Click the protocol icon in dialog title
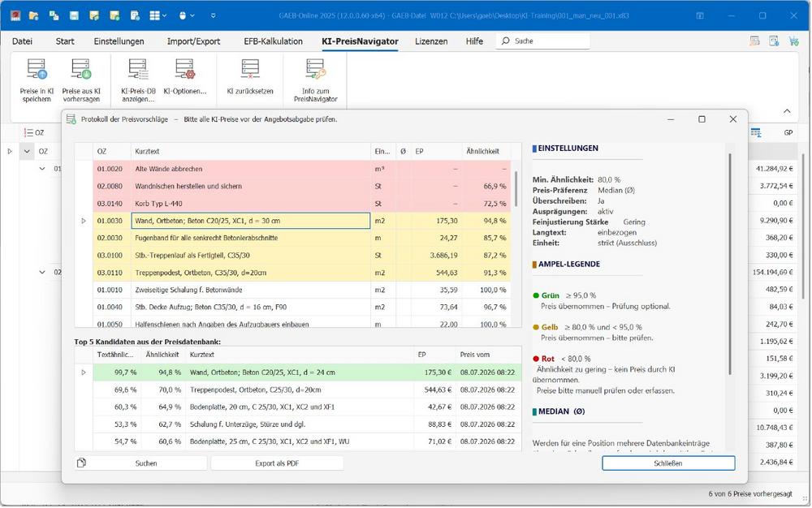Image resolution: width=812 pixels, height=508 pixels. click(71, 119)
